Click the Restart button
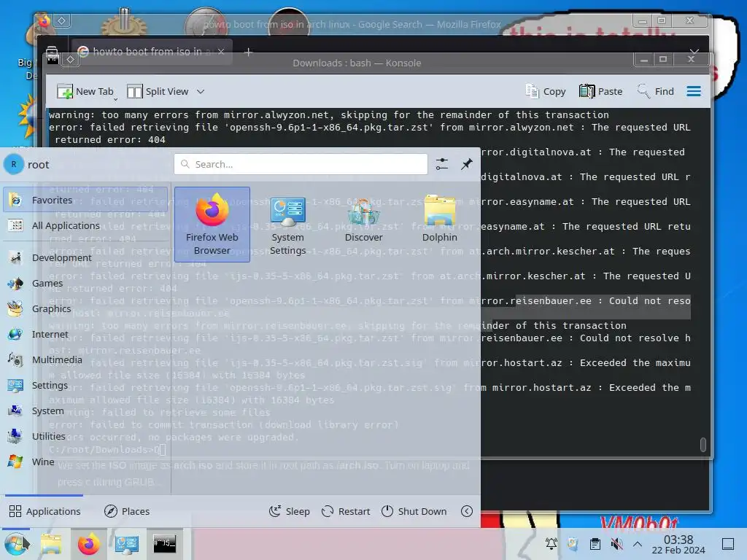The image size is (747, 560). pos(346,511)
